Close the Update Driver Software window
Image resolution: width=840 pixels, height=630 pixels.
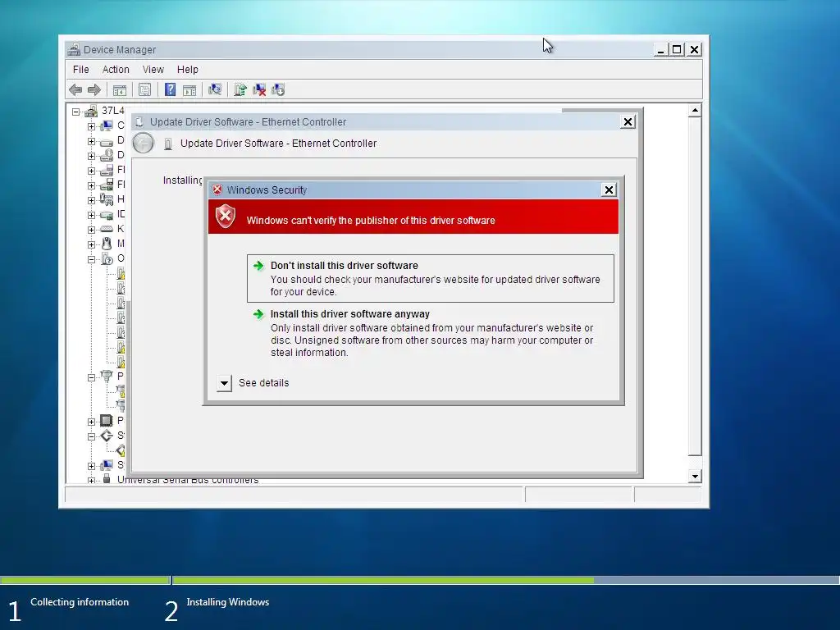pos(628,122)
